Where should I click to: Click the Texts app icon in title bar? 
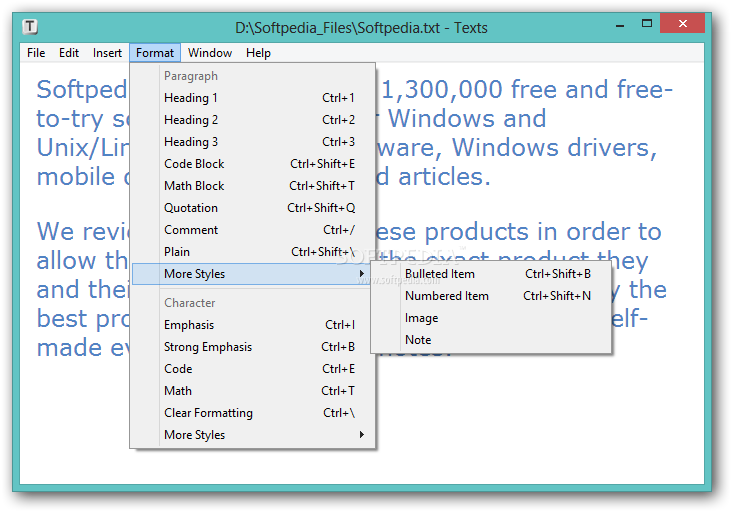point(30,27)
